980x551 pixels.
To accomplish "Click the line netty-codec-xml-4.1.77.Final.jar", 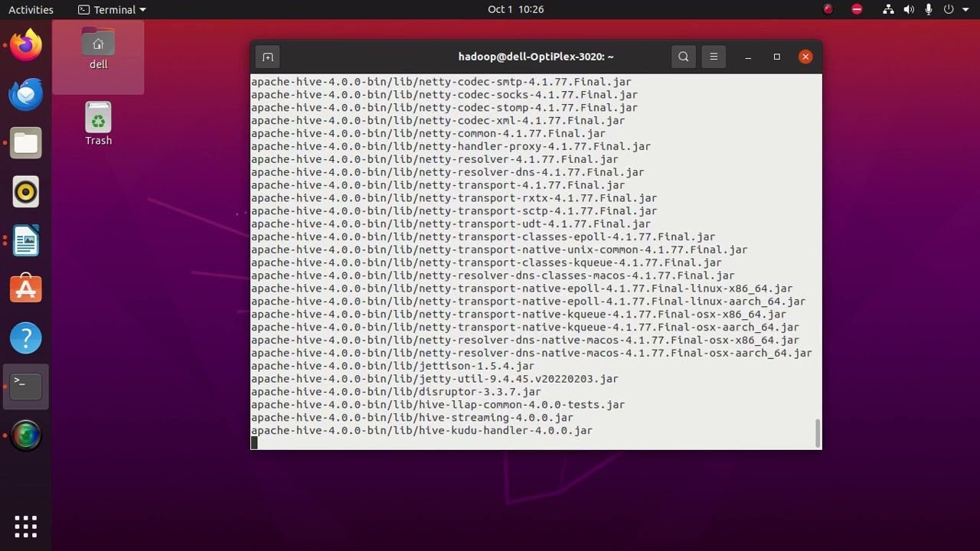I will click(438, 120).
